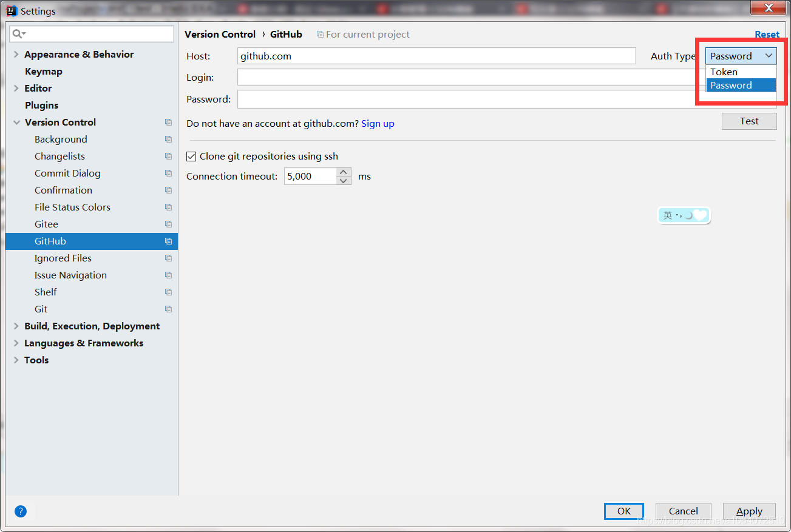Close the Settings dialog window
Viewport: 791px width, 532px height.
pyautogui.click(x=768, y=8)
